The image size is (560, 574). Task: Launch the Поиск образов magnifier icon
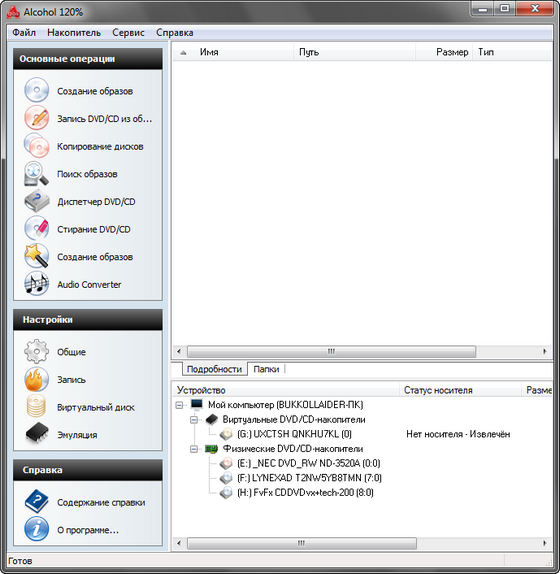[36, 173]
